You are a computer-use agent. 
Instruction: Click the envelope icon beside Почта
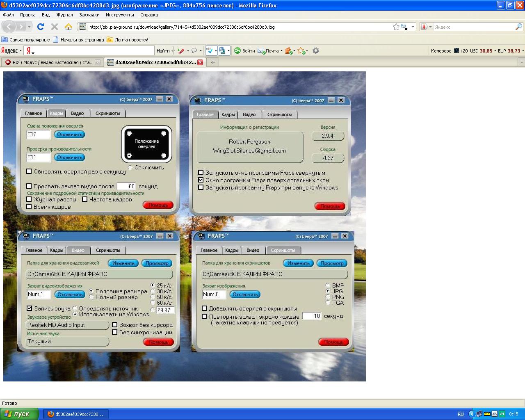261,51
